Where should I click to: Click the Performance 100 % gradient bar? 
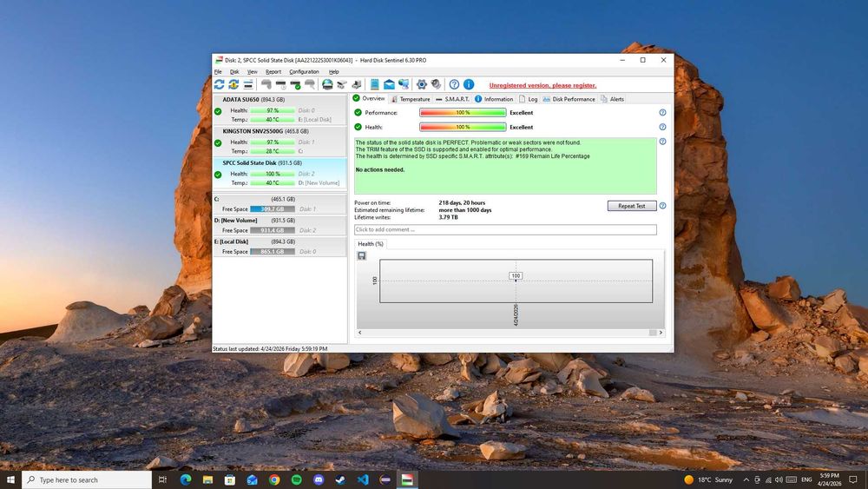463,112
